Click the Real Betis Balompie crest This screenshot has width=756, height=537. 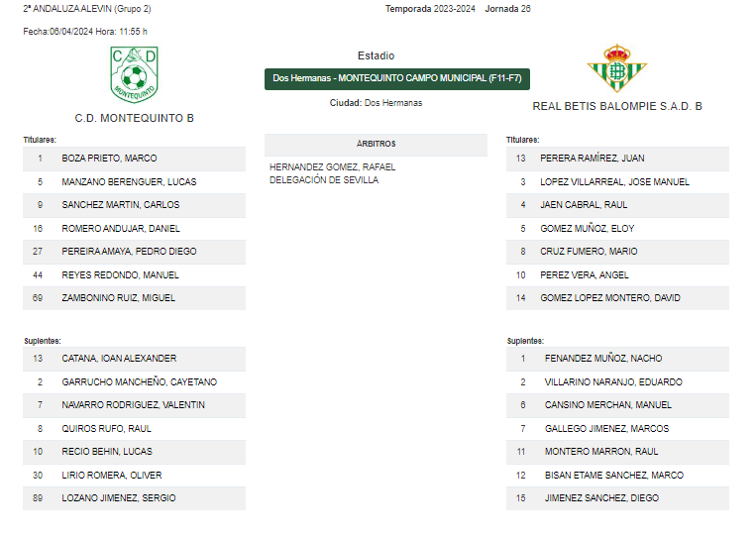pos(616,68)
